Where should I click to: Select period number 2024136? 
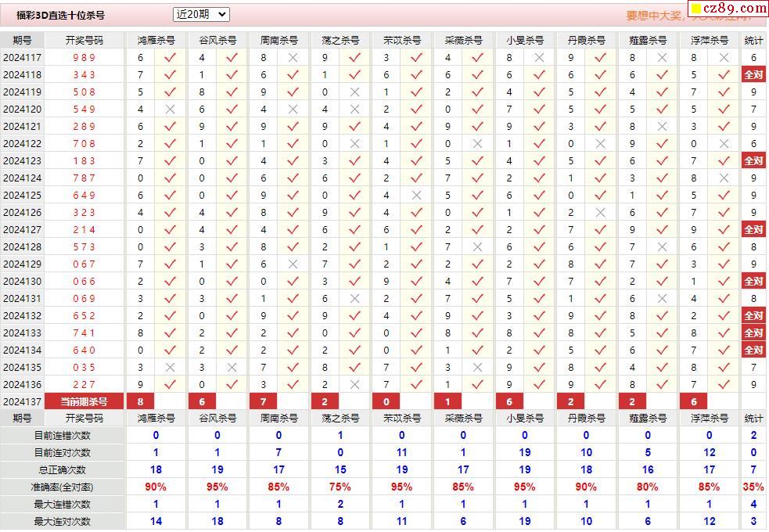click(22, 384)
